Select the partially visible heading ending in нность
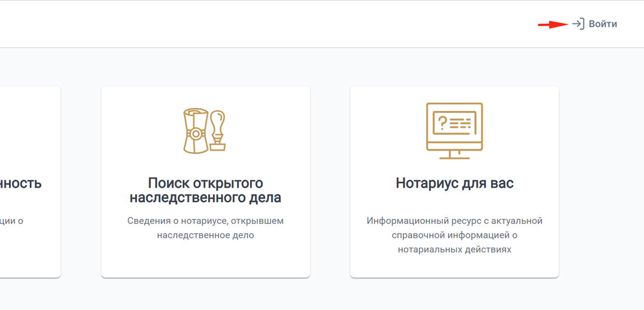The image size is (644, 310). pyautogui.click(x=21, y=183)
